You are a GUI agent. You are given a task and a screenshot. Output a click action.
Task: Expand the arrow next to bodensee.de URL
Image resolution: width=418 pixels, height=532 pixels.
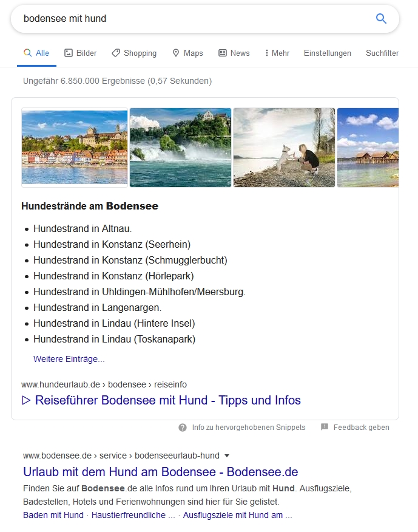[x=227, y=455]
